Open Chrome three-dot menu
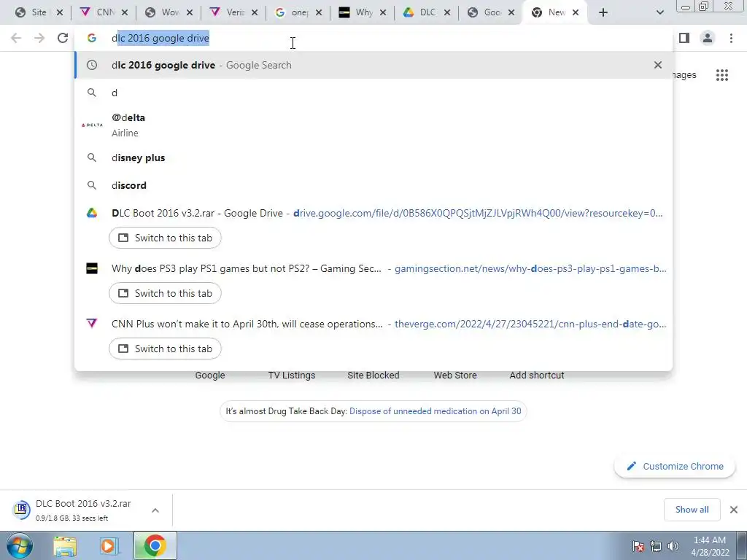747x560 pixels. click(x=731, y=38)
